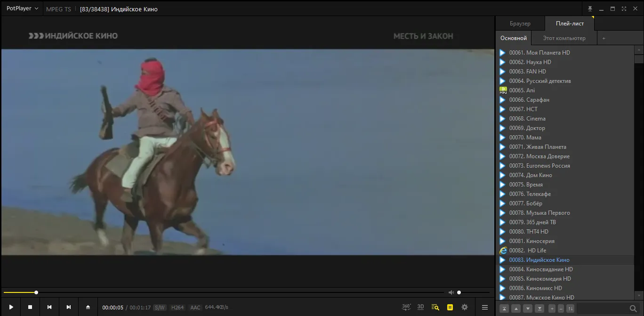
Task: Add a new playlist with the plus tab
Action: [x=604, y=38]
